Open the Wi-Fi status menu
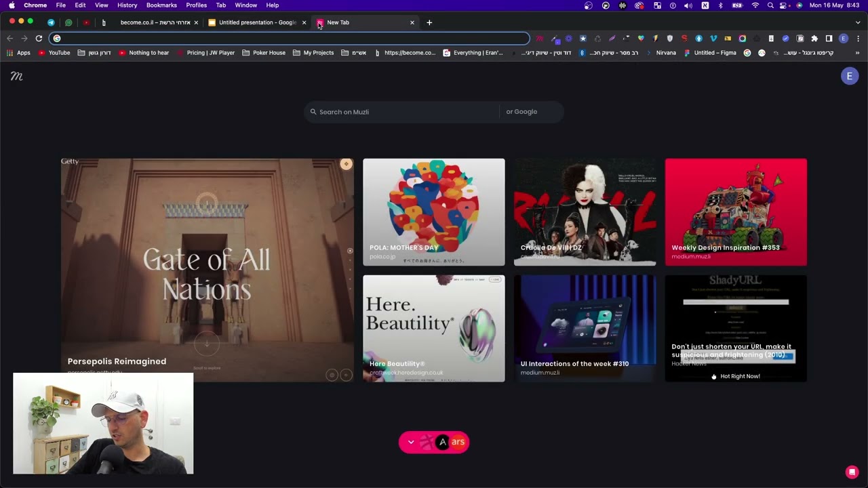Screen dimensions: 868x488 pyautogui.click(x=755, y=5)
